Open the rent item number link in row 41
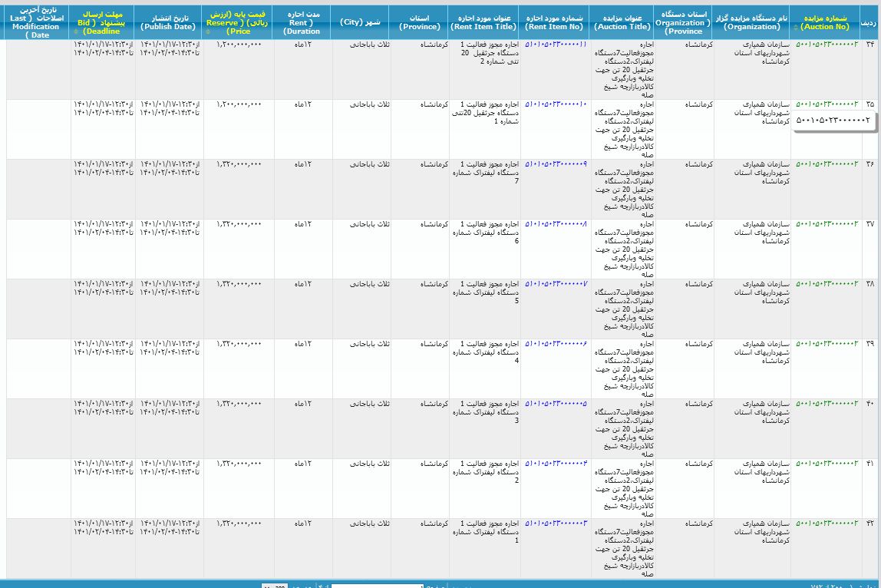The image size is (881, 588). 556,464
